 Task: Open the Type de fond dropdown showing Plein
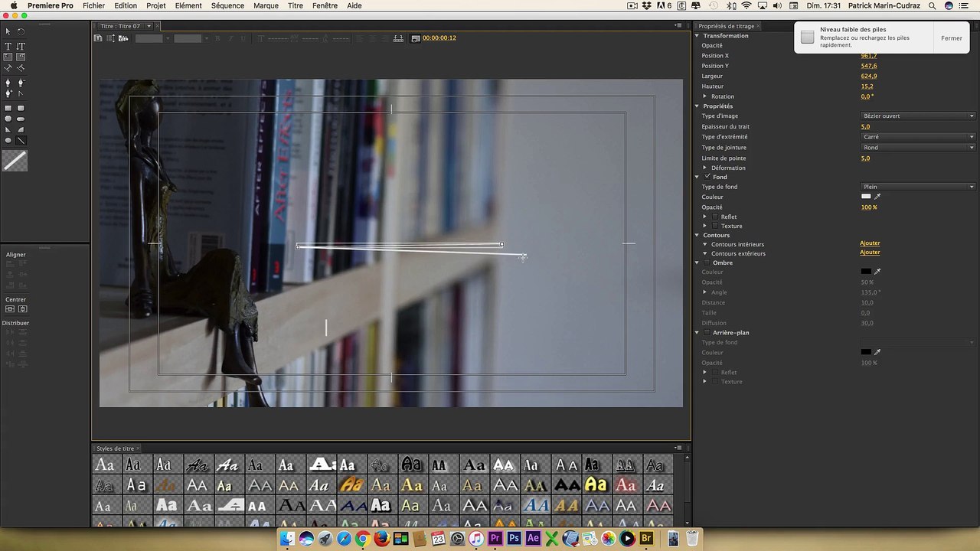click(x=918, y=187)
